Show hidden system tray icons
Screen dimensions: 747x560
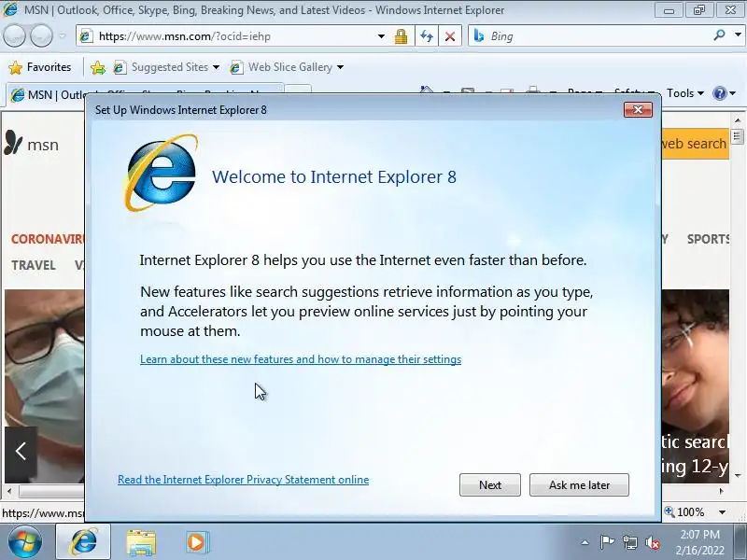(x=585, y=542)
